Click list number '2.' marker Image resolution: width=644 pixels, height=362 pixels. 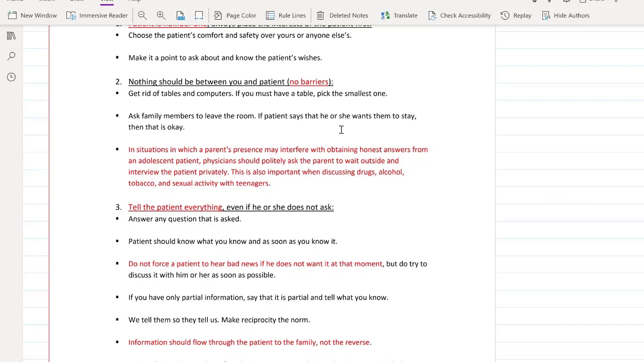click(118, 82)
